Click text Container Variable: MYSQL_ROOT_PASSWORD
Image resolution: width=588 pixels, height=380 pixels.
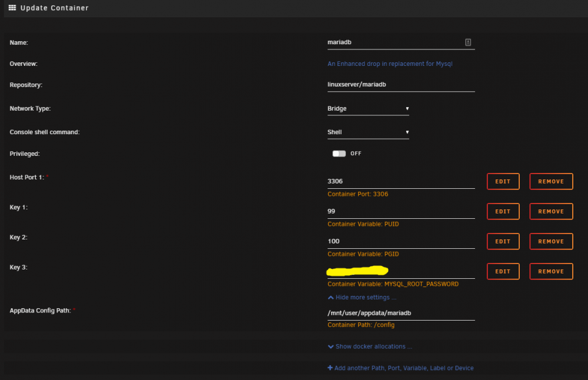(x=393, y=284)
